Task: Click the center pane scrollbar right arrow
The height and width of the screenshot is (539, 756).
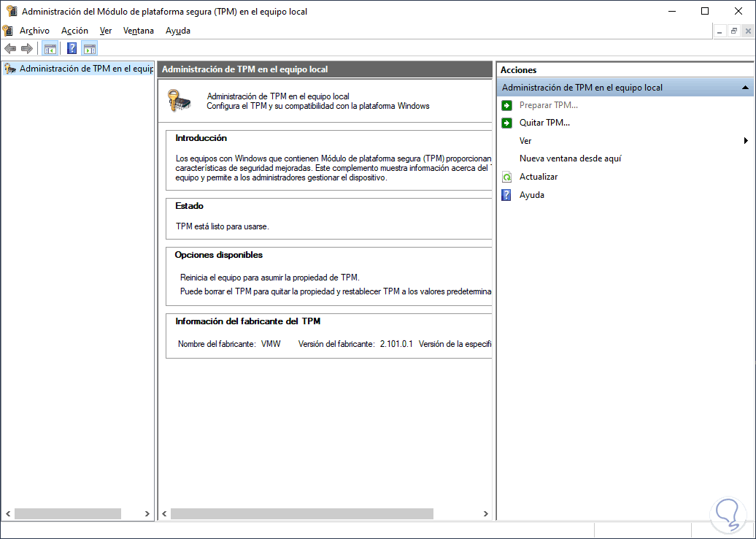Action: click(x=485, y=514)
